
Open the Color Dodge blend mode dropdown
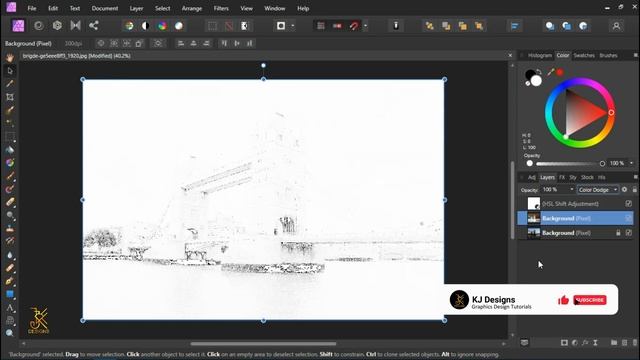click(x=598, y=189)
